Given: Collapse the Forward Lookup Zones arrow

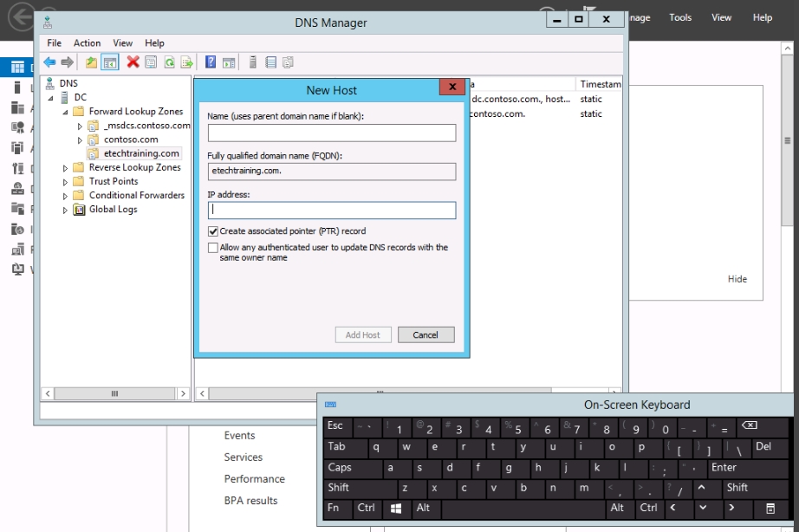Looking at the screenshot, I should point(65,112).
